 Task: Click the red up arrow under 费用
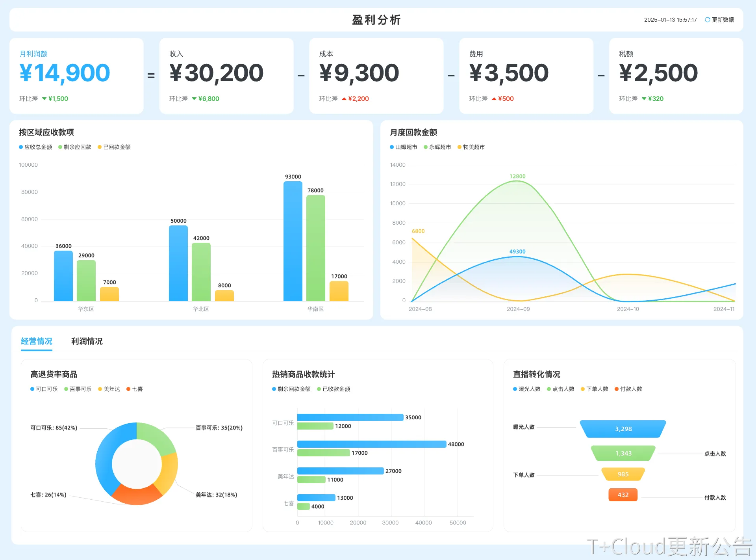(494, 99)
